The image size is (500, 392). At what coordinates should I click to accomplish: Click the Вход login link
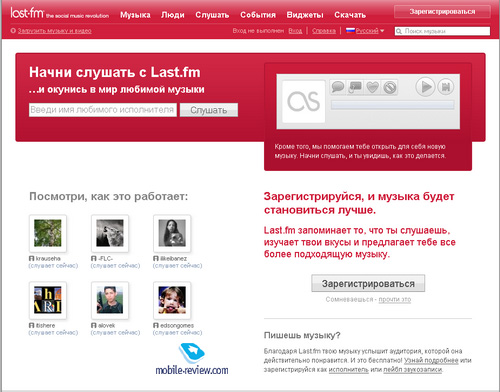point(295,31)
